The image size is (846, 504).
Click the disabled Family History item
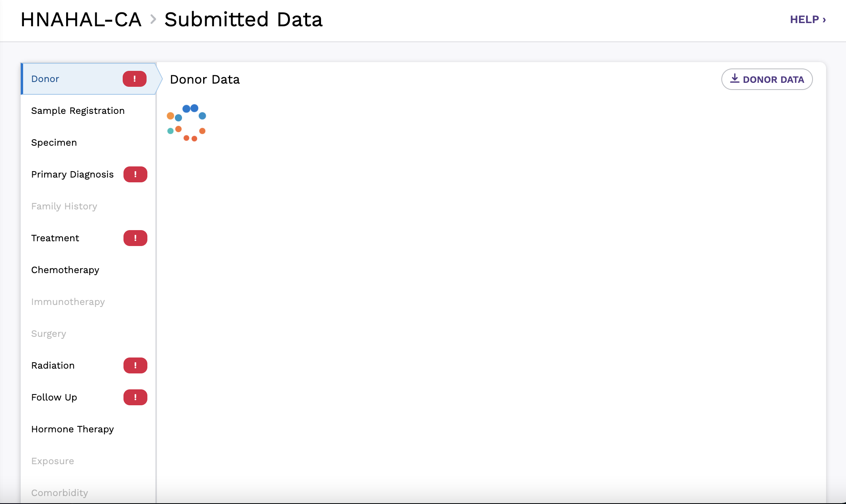(x=64, y=206)
